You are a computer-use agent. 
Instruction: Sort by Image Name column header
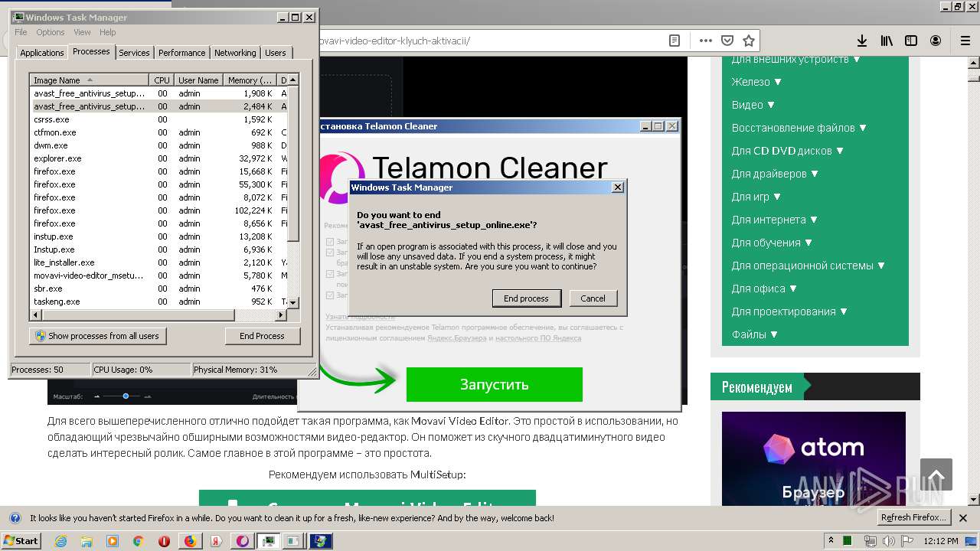click(x=90, y=80)
